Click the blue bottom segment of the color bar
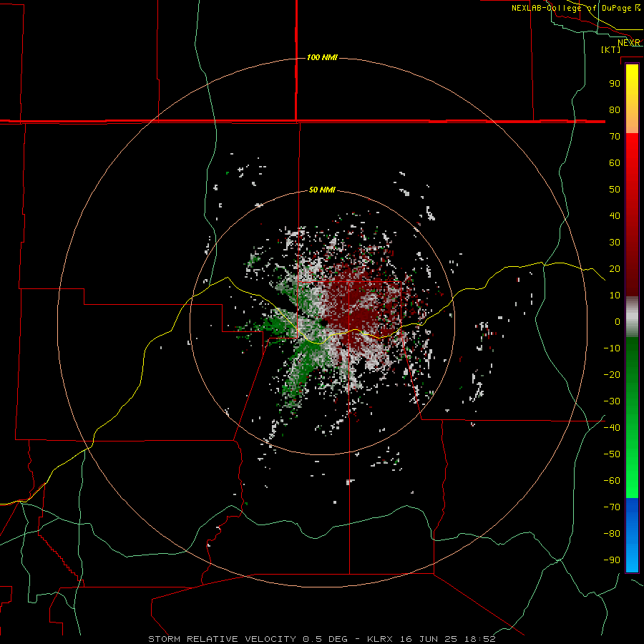This screenshot has height=644, width=644. pyautogui.click(x=632, y=535)
